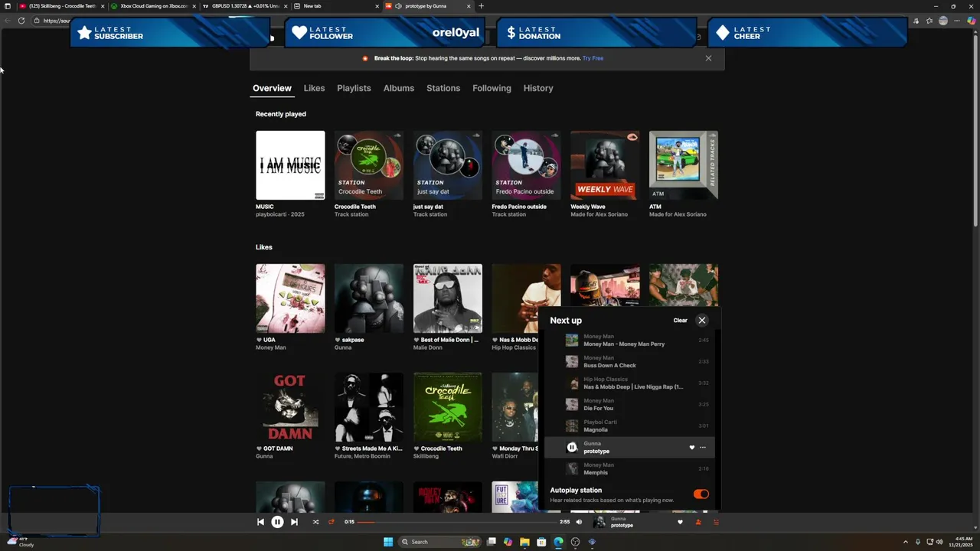Close the Next up panel
Viewport: 980px width, 551px height.
pos(702,320)
